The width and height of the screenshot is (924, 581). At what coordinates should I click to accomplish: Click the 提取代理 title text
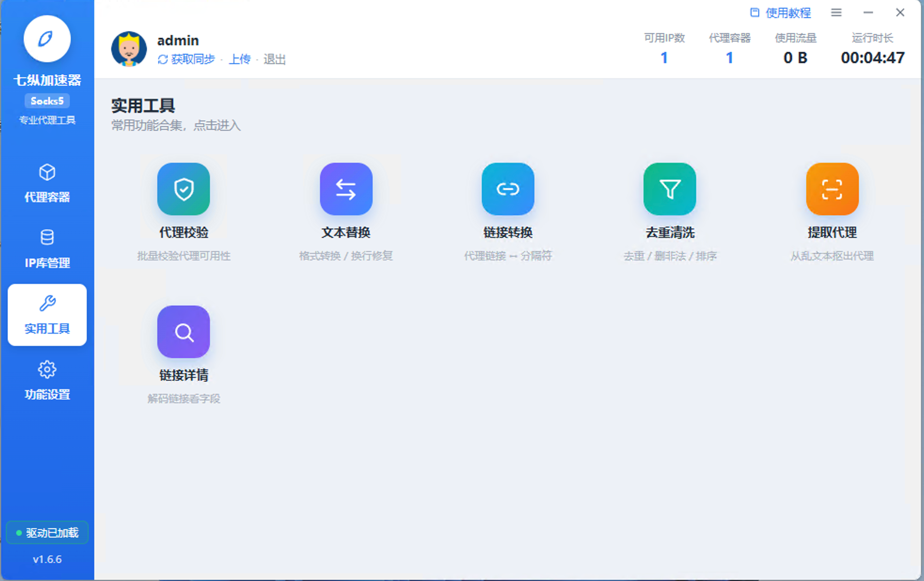(832, 233)
